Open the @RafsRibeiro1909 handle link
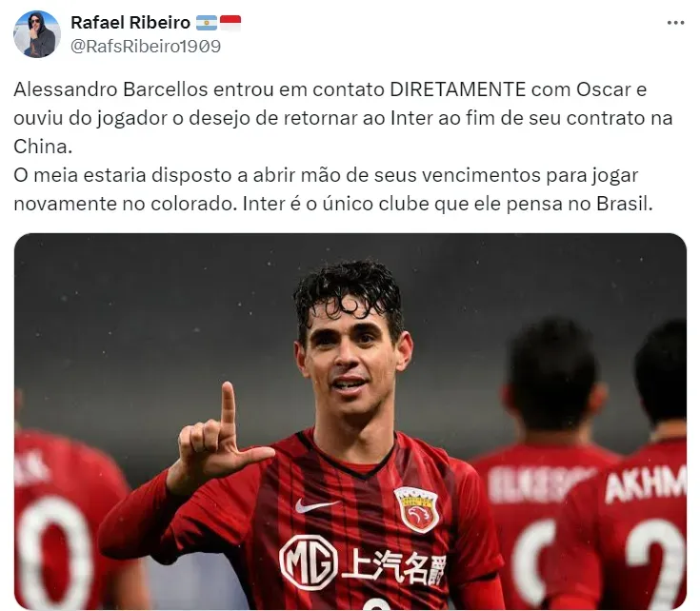Screen dimensions: 700x611 [x=146, y=47]
